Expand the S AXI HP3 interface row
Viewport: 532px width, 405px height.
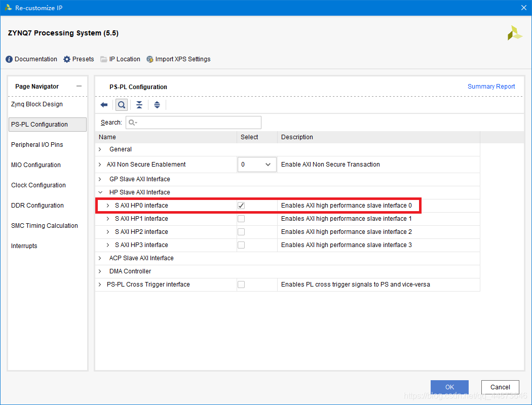[108, 245]
